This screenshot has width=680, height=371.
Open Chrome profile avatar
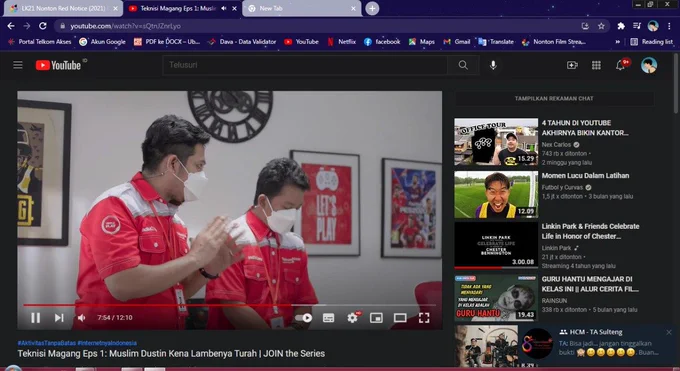[653, 26]
